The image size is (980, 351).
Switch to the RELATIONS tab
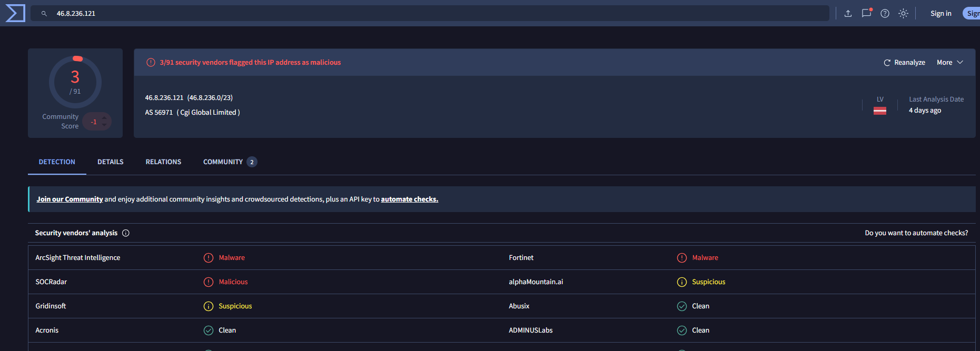tap(163, 162)
